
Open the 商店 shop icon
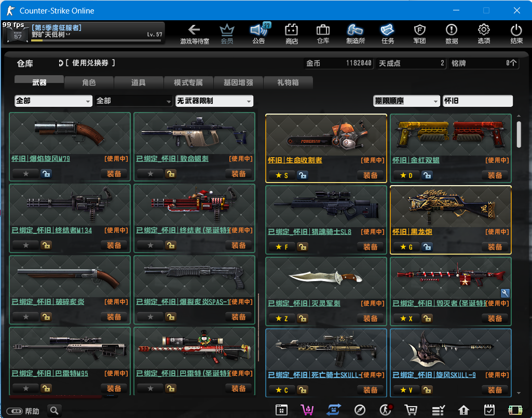(x=292, y=34)
